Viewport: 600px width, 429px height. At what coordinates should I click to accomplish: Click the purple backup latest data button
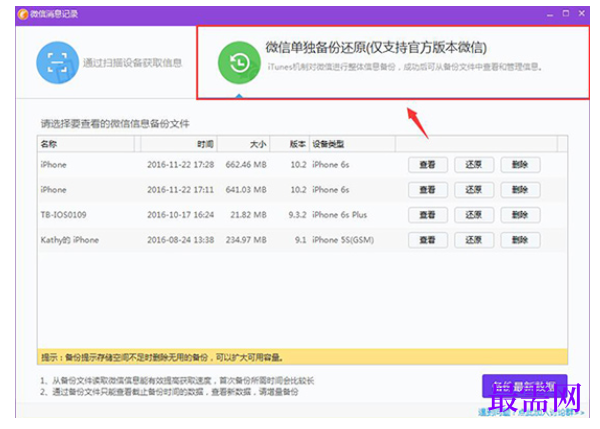click(524, 386)
